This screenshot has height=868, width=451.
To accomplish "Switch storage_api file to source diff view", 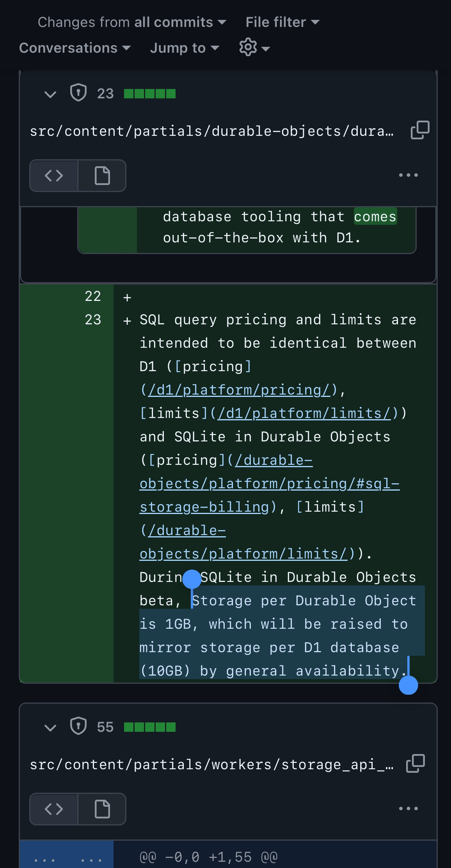I will [x=54, y=809].
